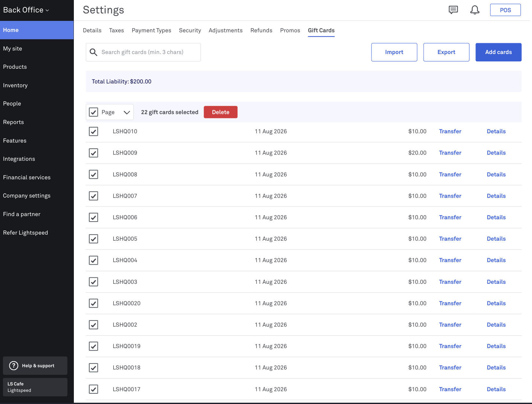Open the notifications bell

475,10
